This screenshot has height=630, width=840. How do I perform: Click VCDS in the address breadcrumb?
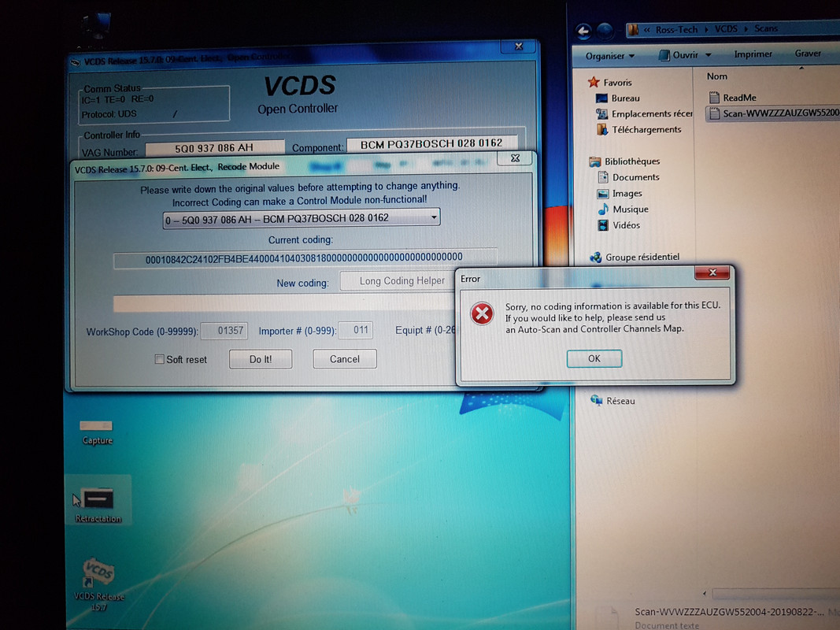coord(726,29)
